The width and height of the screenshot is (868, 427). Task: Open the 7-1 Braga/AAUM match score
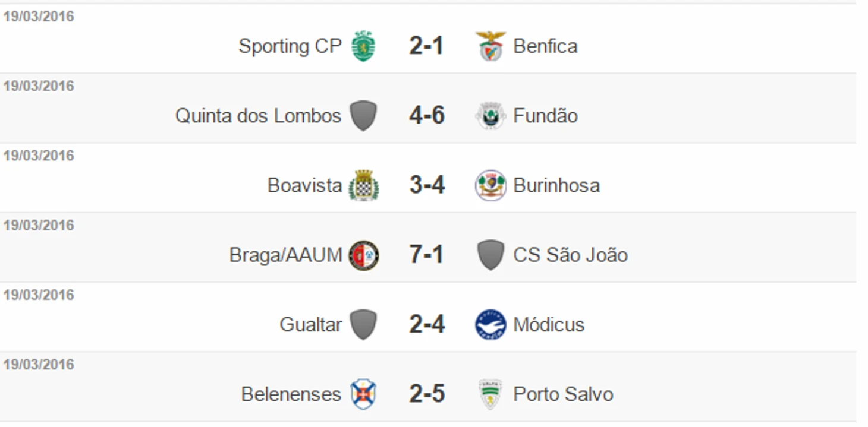426,255
